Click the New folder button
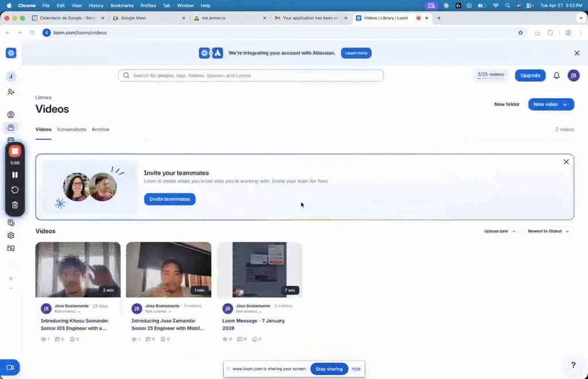This screenshot has height=379, width=588. pyautogui.click(x=506, y=104)
